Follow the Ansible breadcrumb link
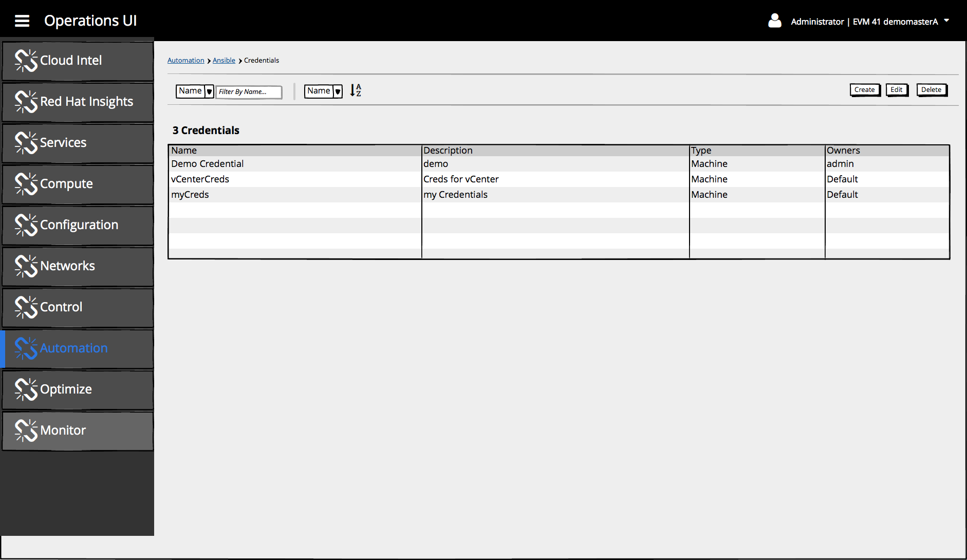The height and width of the screenshot is (560, 967). click(x=224, y=61)
